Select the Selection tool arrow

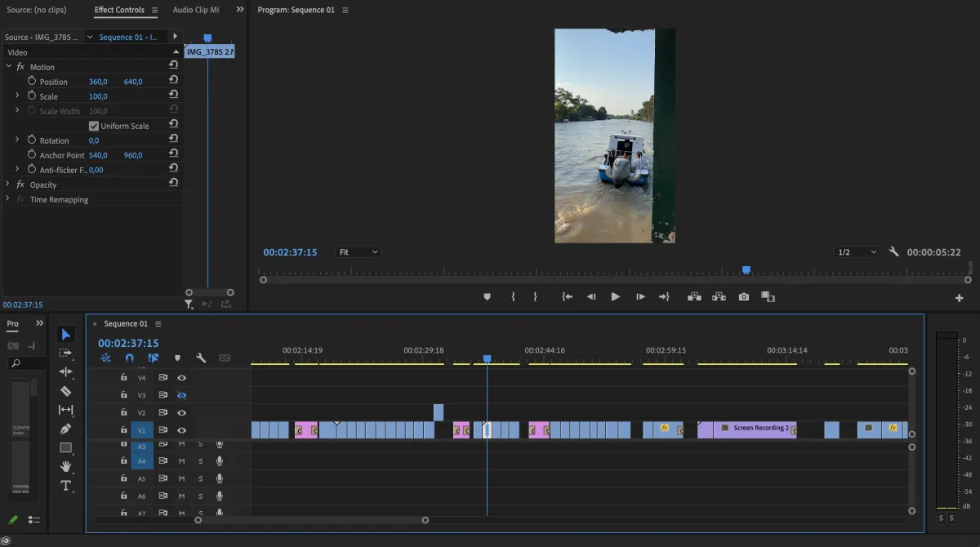point(66,334)
